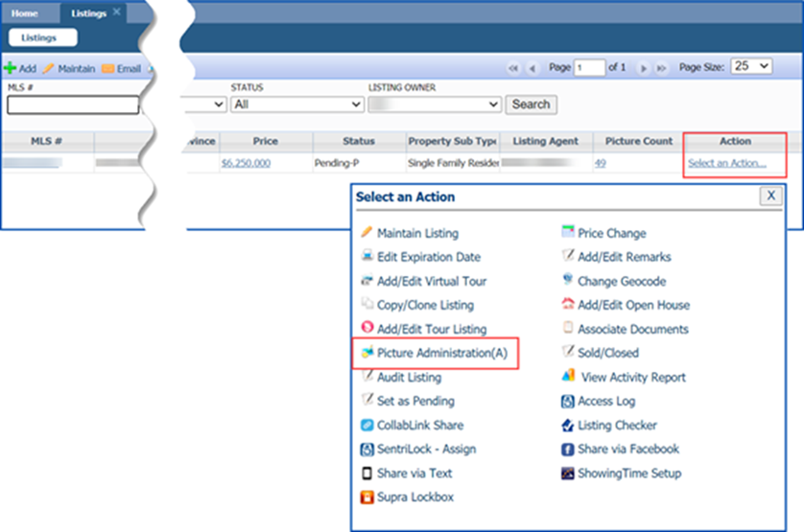Expand the Status filter dropdown
This screenshot has width=804, height=532.
pos(296,104)
